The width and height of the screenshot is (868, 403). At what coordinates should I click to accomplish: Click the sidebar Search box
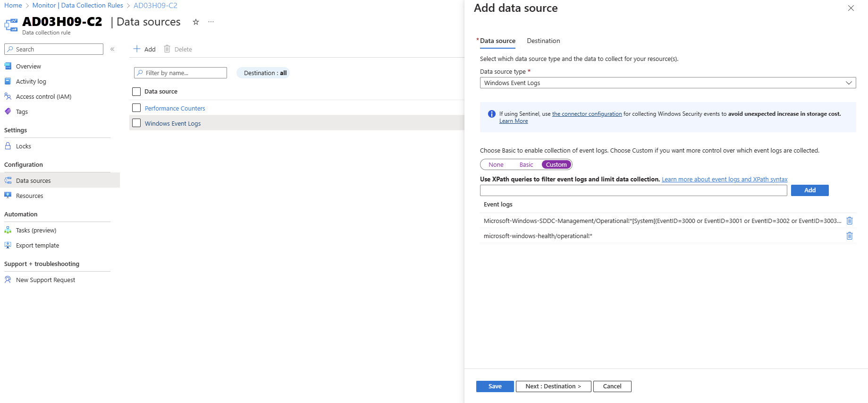[x=54, y=49]
